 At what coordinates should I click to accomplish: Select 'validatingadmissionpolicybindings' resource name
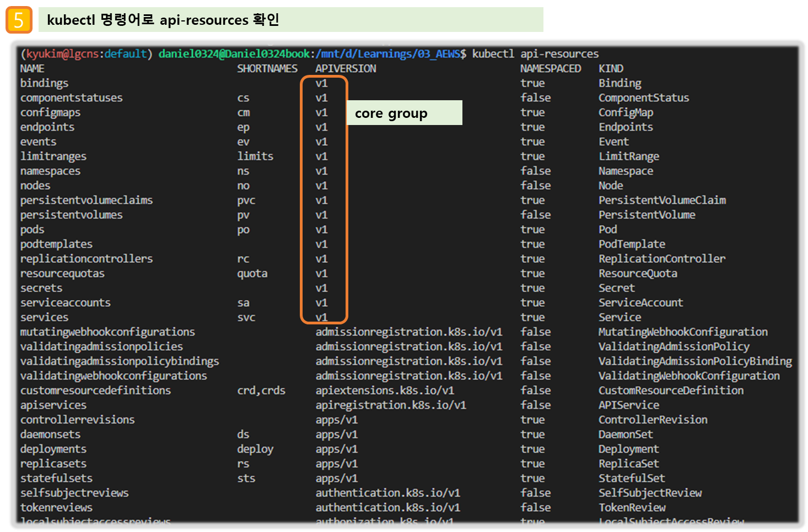pos(120,361)
